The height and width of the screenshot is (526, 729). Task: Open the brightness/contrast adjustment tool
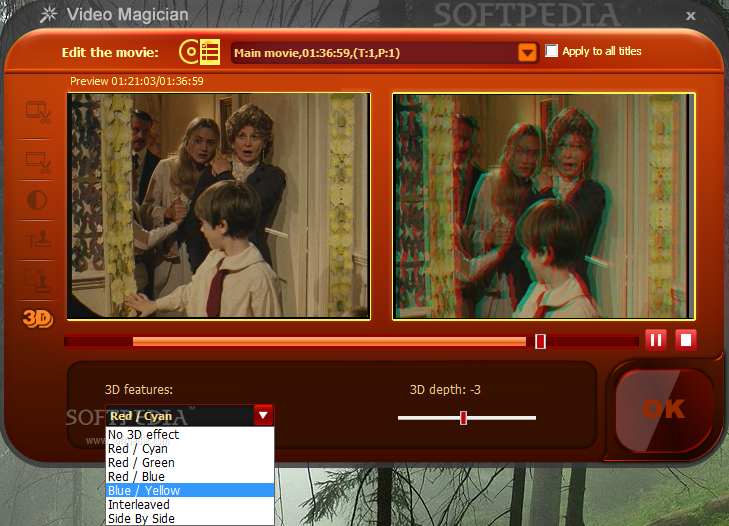(x=37, y=200)
